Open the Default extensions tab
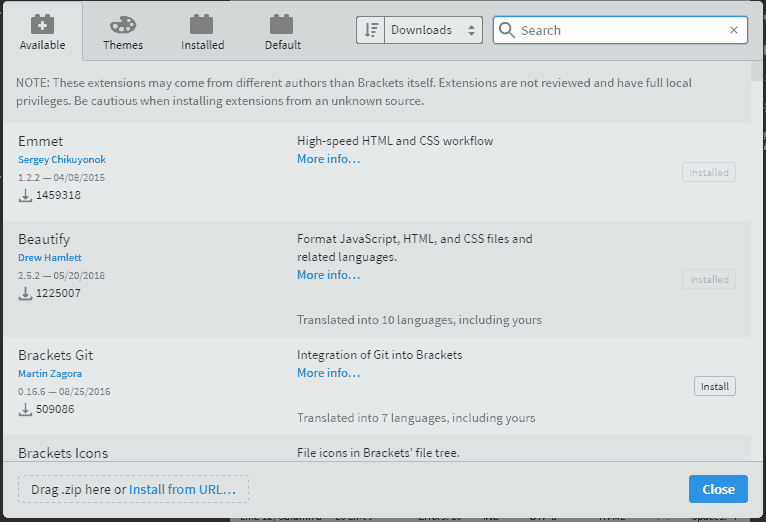Screen dimensions: 766x522 click(282, 32)
